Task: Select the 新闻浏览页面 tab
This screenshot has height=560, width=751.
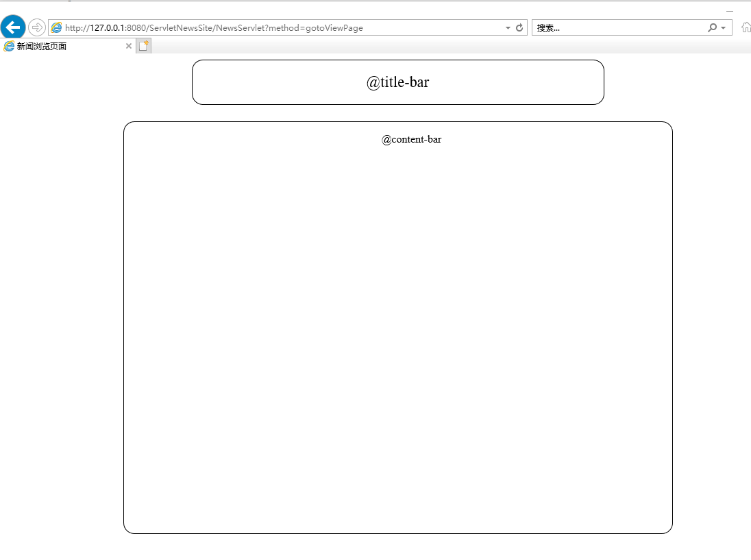Action: tap(67, 46)
